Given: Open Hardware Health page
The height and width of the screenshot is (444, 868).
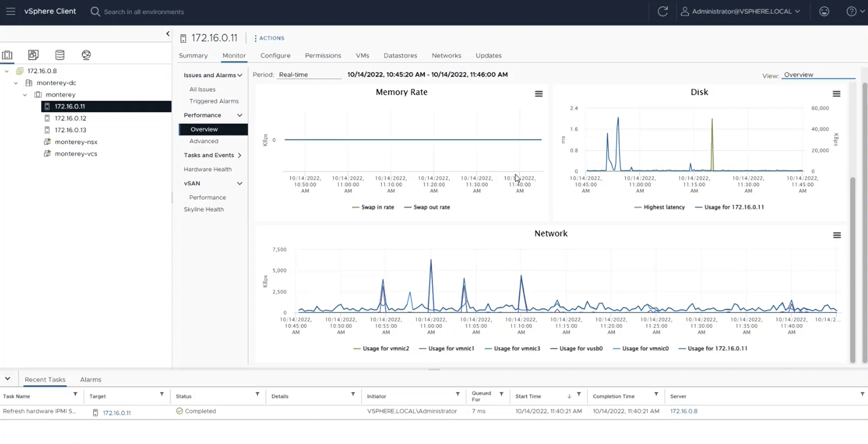Looking at the screenshot, I should [208, 169].
